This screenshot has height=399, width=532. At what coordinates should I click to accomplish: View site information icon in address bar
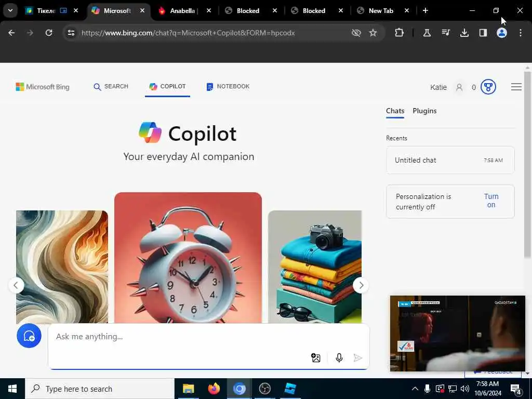(71, 33)
